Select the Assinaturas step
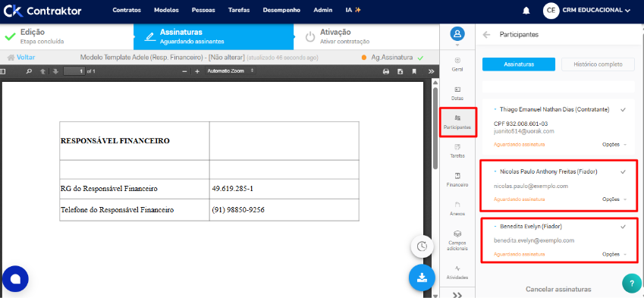644x298 pixels. click(x=214, y=36)
